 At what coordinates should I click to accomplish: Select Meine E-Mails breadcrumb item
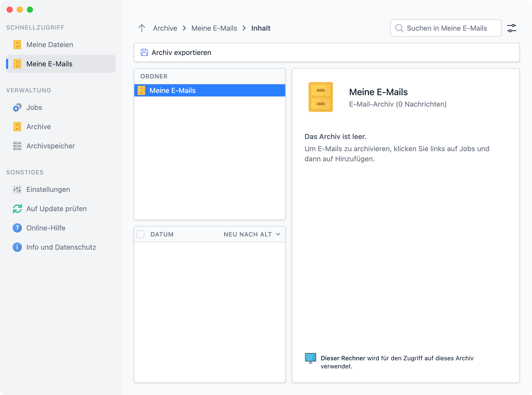click(x=214, y=28)
